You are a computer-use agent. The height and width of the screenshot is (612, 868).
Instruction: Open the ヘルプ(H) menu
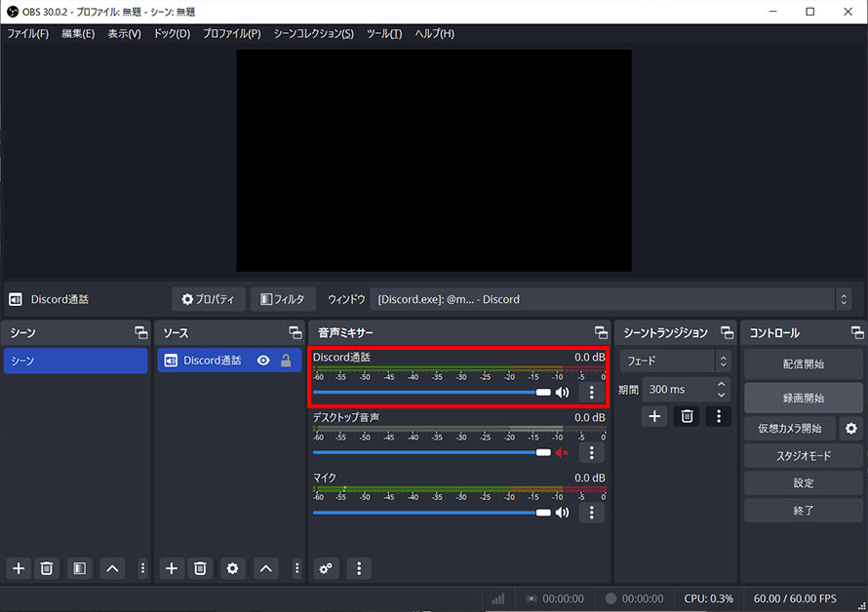coord(435,34)
